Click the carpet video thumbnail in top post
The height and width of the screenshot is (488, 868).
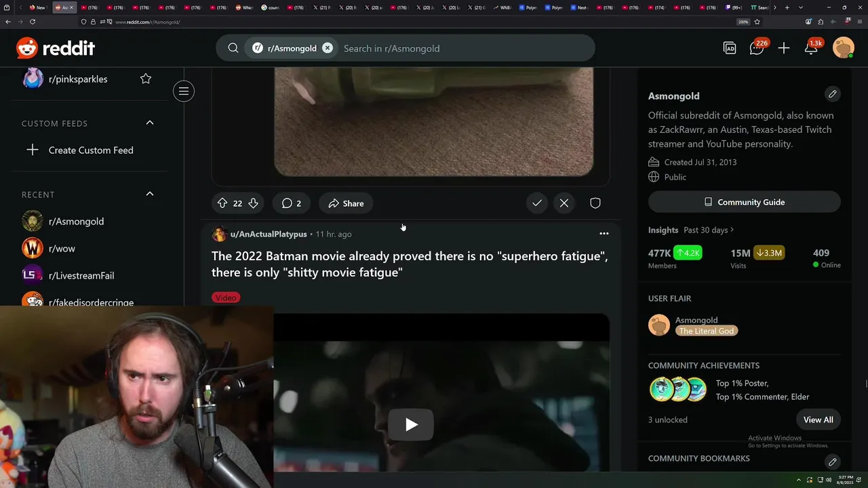(x=434, y=122)
